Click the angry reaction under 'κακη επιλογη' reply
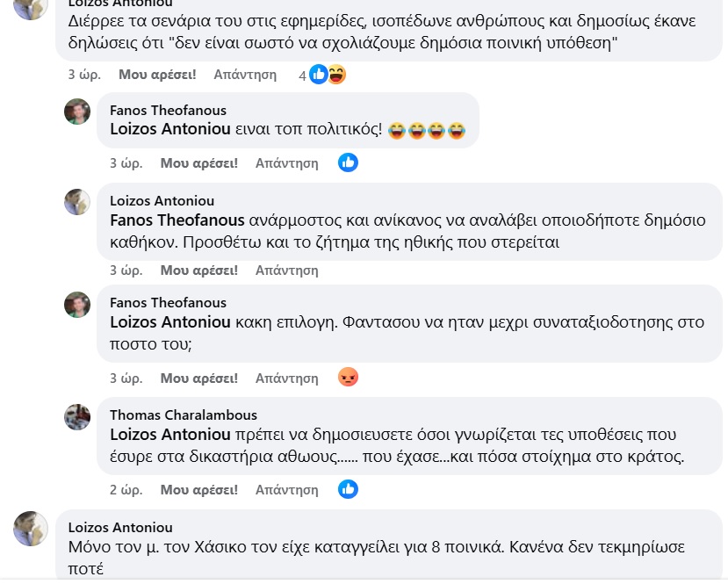The width and height of the screenshot is (728, 584). pos(349,378)
